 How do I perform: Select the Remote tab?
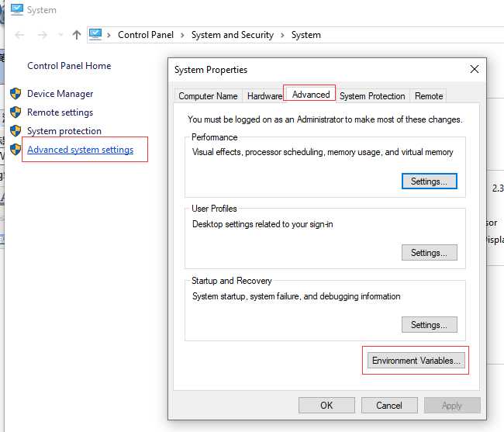pos(429,96)
